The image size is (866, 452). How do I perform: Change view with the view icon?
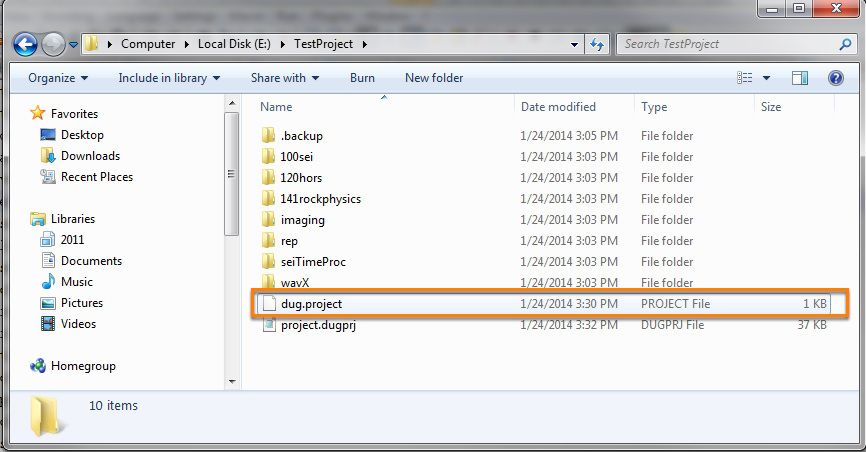[x=744, y=78]
